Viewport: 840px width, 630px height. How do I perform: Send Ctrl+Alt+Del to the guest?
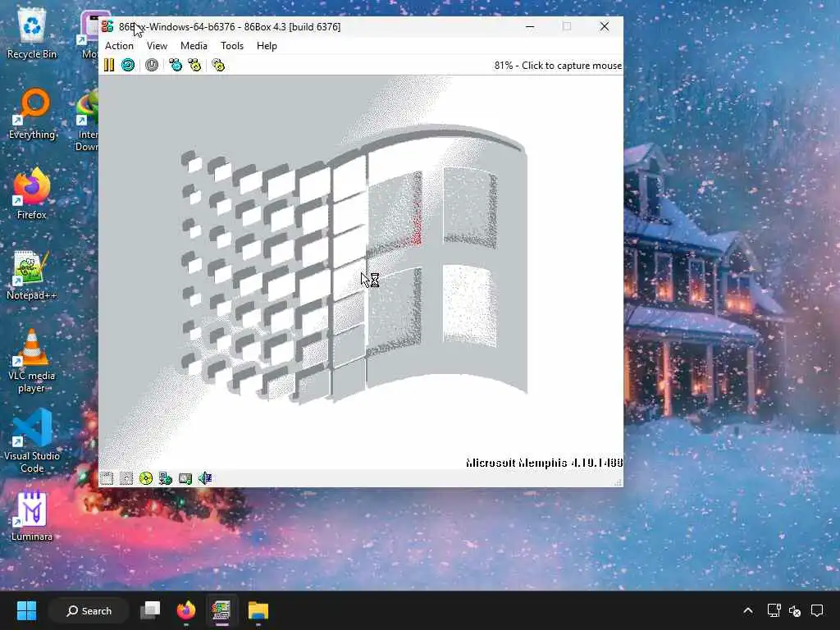click(x=176, y=66)
